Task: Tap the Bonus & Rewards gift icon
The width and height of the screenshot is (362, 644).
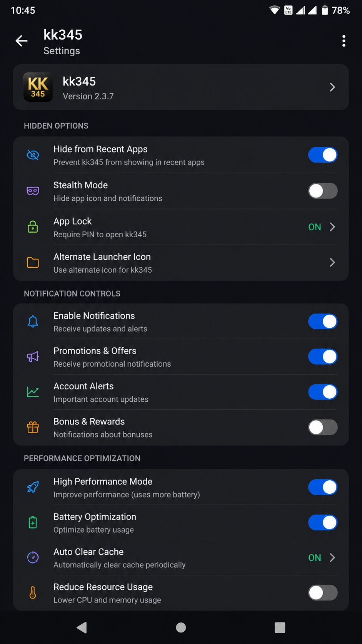Action: pos(33,427)
